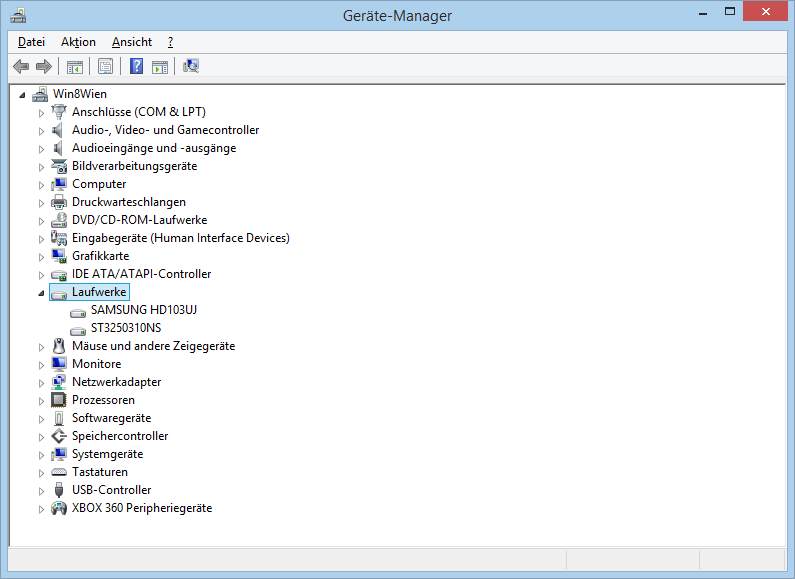Select the Bildverarbeitungsgeräte label
Screen dimensions: 795x579
(134, 166)
